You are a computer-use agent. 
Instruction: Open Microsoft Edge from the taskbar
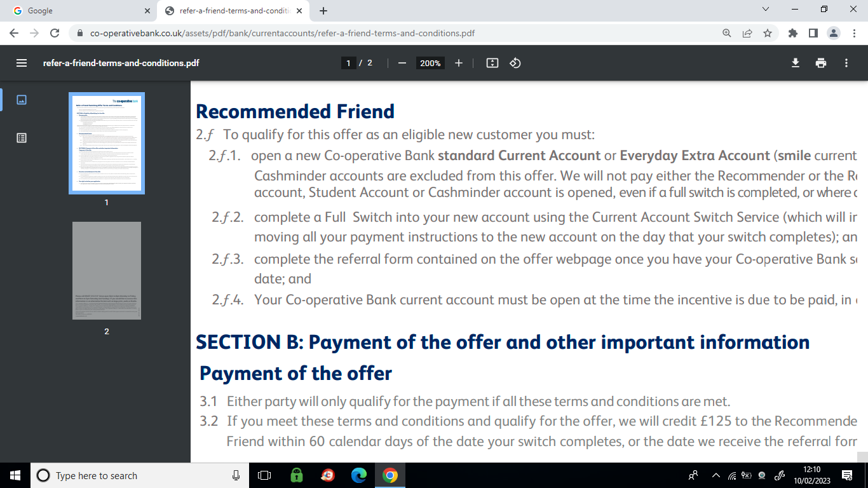(359, 475)
